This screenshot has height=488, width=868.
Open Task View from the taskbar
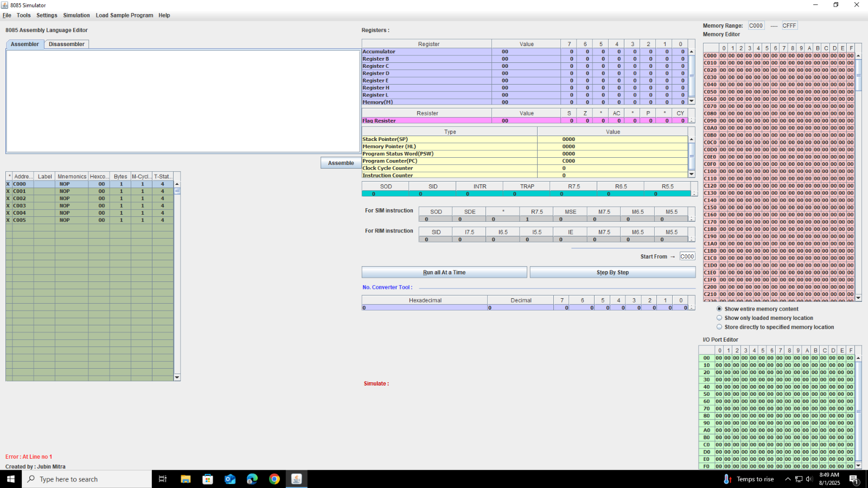click(x=162, y=479)
